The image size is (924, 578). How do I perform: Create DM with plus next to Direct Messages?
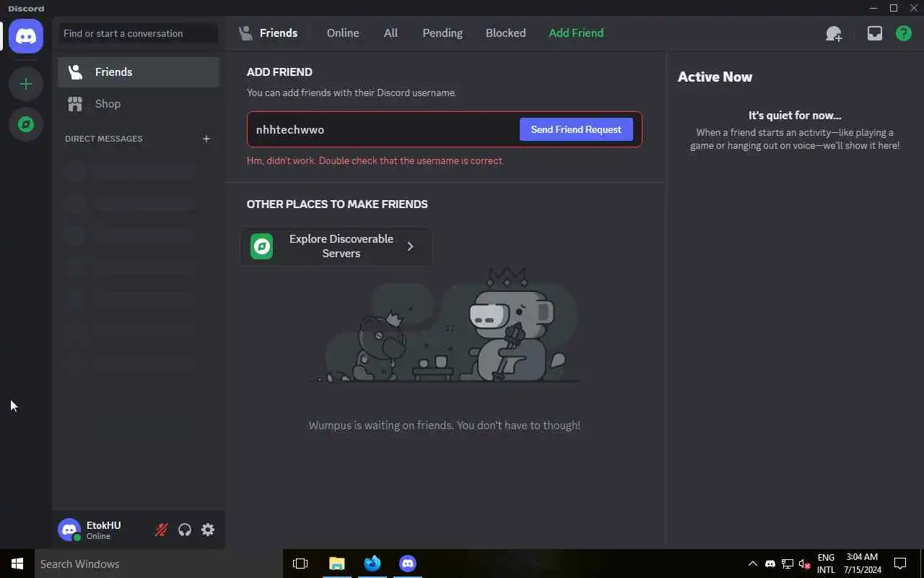click(206, 139)
